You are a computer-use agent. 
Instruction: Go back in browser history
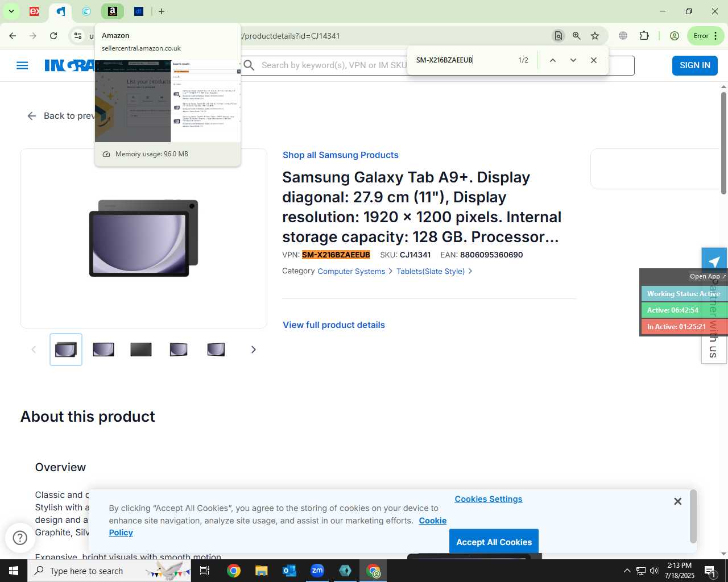(13, 36)
